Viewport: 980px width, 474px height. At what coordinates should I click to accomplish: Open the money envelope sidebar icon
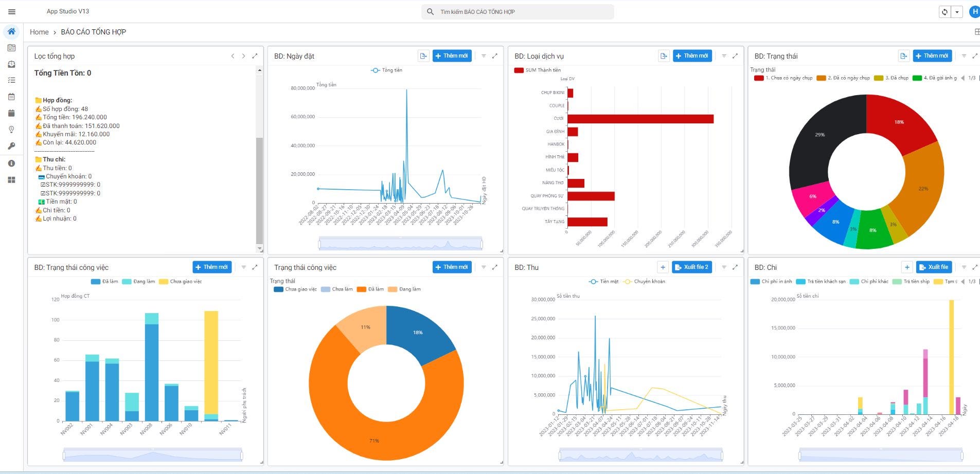(x=11, y=64)
